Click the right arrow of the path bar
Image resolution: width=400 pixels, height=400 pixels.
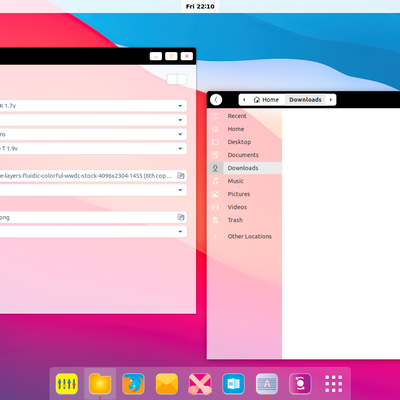pyautogui.click(x=331, y=100)
